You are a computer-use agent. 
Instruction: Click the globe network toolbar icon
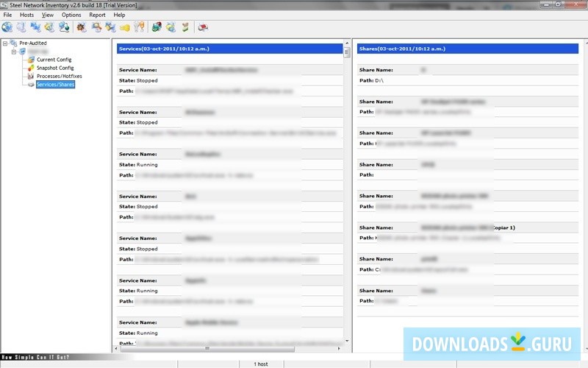tap(7, 27)
